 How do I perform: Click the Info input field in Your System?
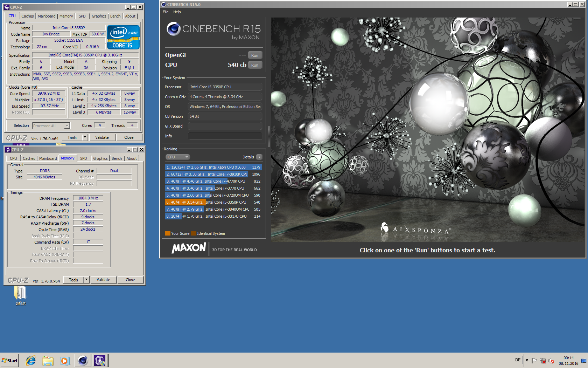click(225, 136)
